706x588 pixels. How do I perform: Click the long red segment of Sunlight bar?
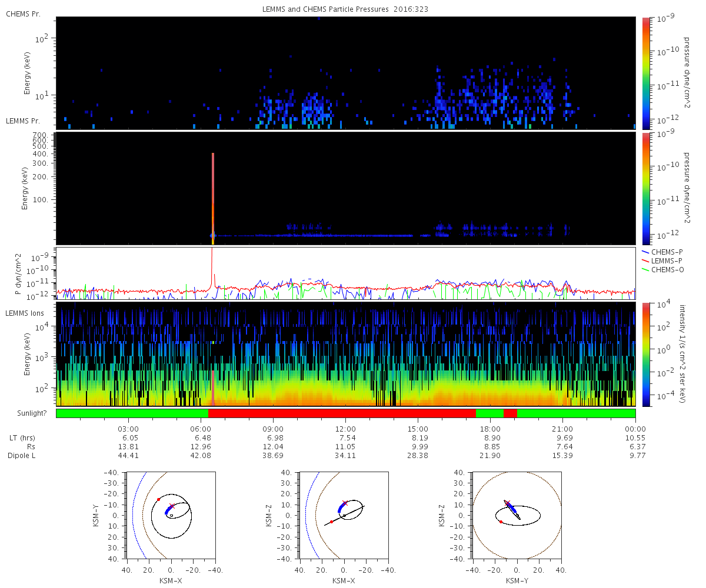[342, 413]
